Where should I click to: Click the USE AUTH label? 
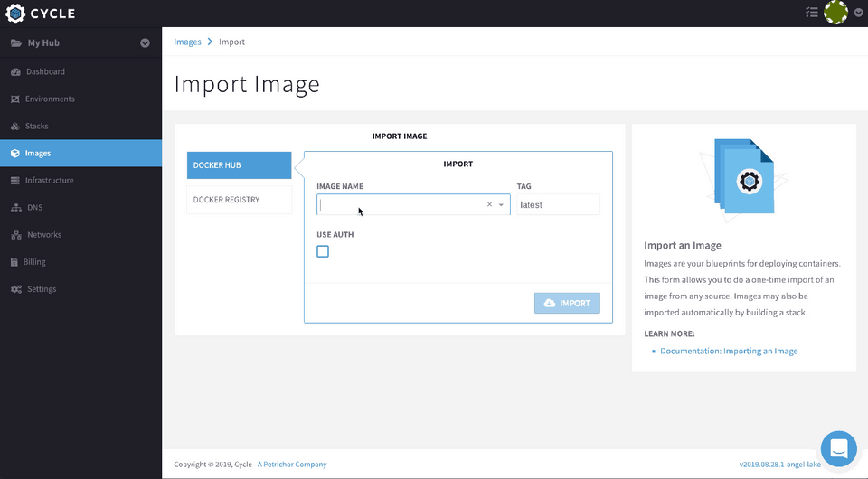tap(335, 234)
